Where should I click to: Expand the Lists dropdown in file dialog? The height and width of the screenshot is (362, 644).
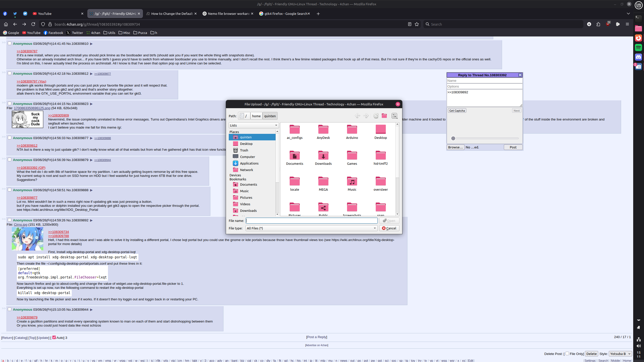(253, 125)
